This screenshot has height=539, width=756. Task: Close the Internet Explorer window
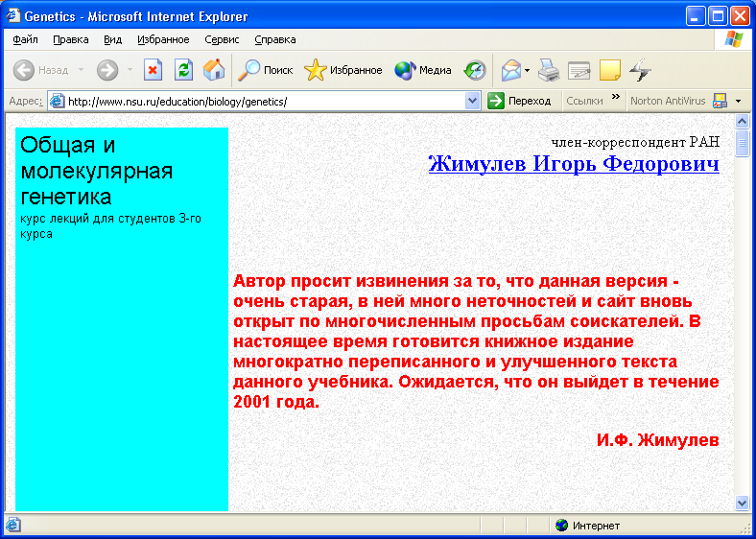739,16
